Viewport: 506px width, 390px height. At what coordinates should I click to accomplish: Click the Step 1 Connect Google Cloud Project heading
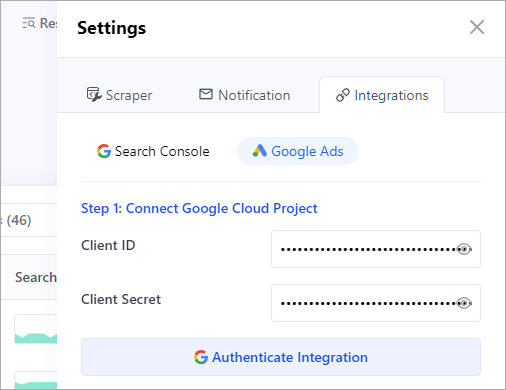pyautogui.click(x=199, y=208)
